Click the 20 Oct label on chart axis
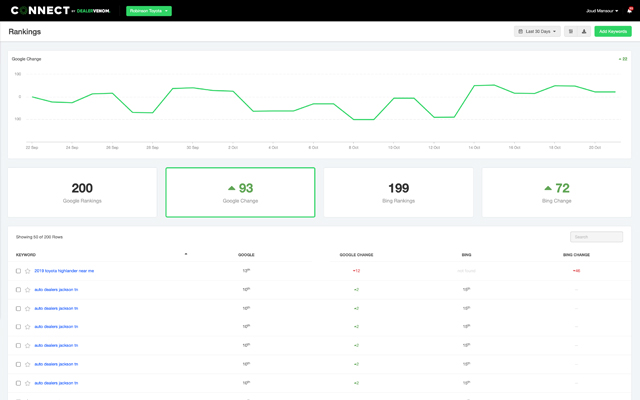 tap(595, 147)
